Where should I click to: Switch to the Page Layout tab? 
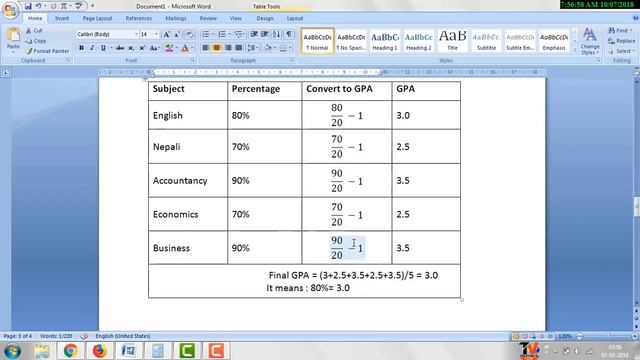pos(97,18)
